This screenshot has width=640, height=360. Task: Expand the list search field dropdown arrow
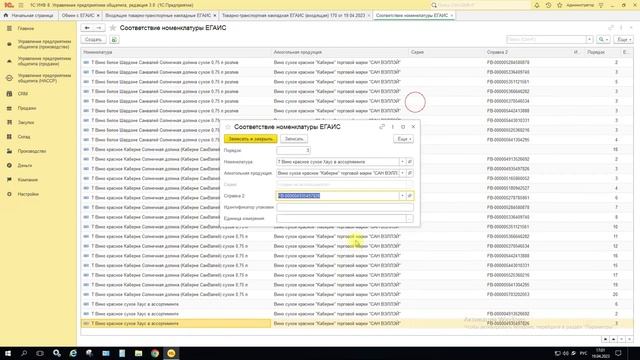click(x=589, y=40)
